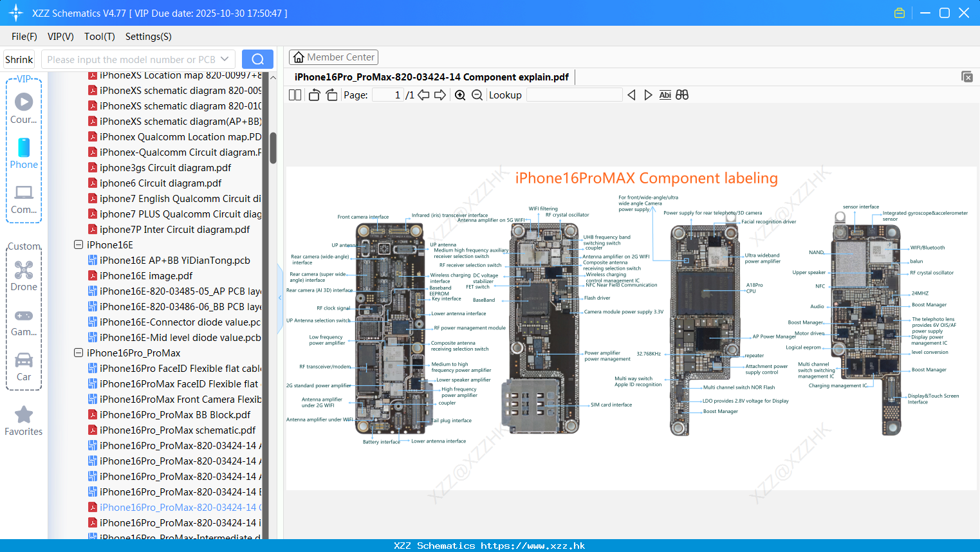The width and height of the screenshot is (980, 552).
Task: Open iPhone16E-Connector diode value file
Action: 174,322
